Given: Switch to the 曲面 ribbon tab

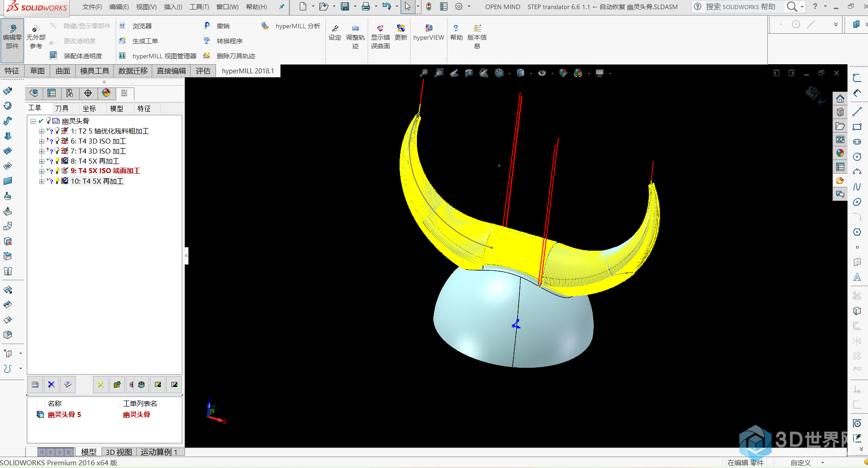Looking at the screenshot, I should tap(63, 71).
